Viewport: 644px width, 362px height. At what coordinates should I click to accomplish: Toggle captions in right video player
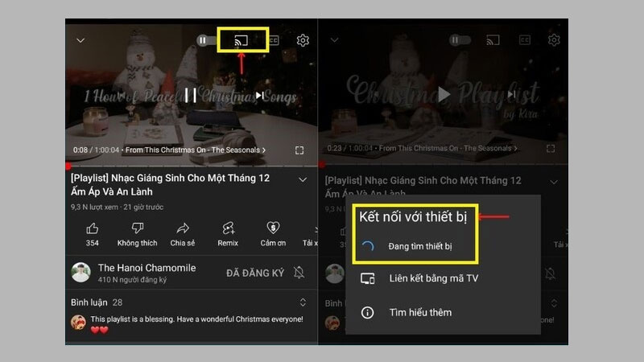(x=525, y=39)
